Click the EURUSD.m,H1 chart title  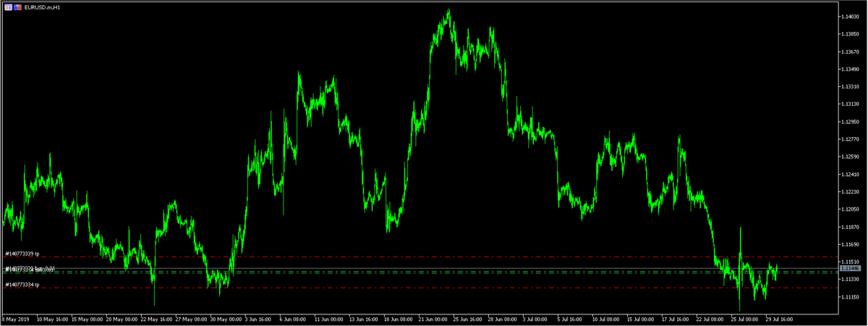click(x=42, y=7)
